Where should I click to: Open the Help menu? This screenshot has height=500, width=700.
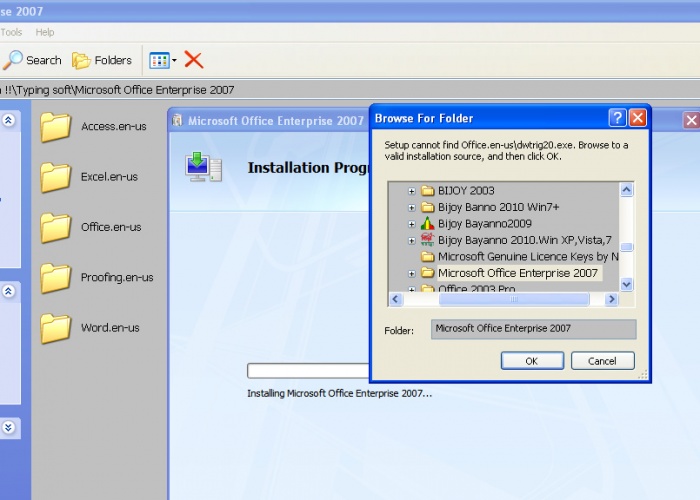tap(45, 32)
